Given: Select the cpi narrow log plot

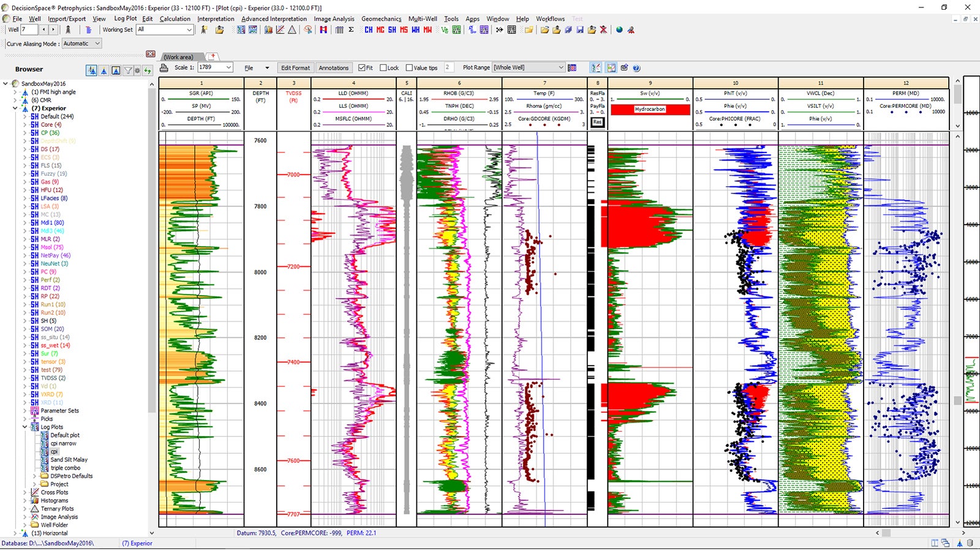Looking at the screenshot, I should tap(64, 443).
